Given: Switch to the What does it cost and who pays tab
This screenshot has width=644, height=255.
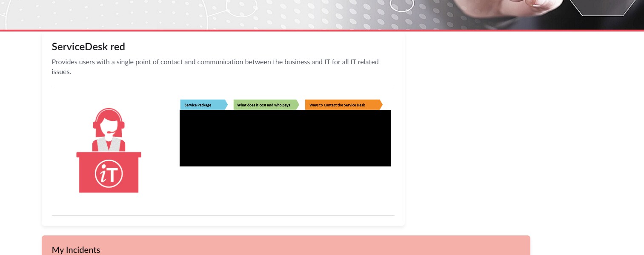Looking at the screenshot, I should [x=264, y=105].
